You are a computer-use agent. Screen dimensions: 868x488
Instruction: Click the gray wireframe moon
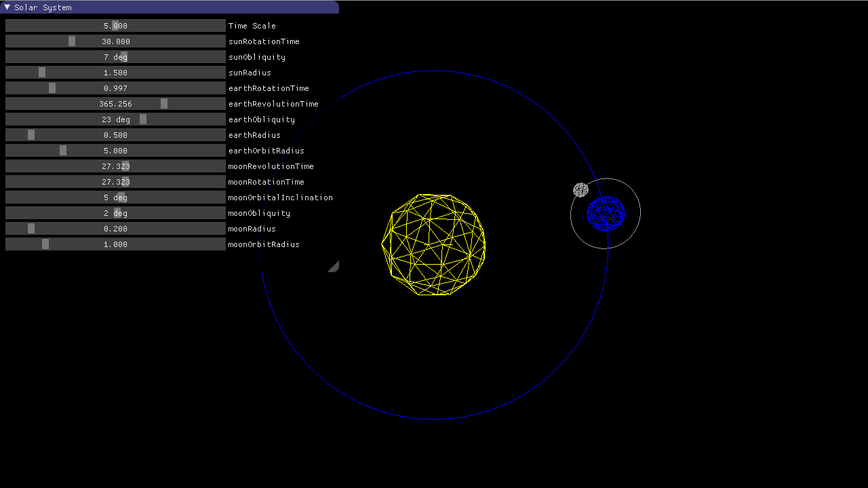580,190
